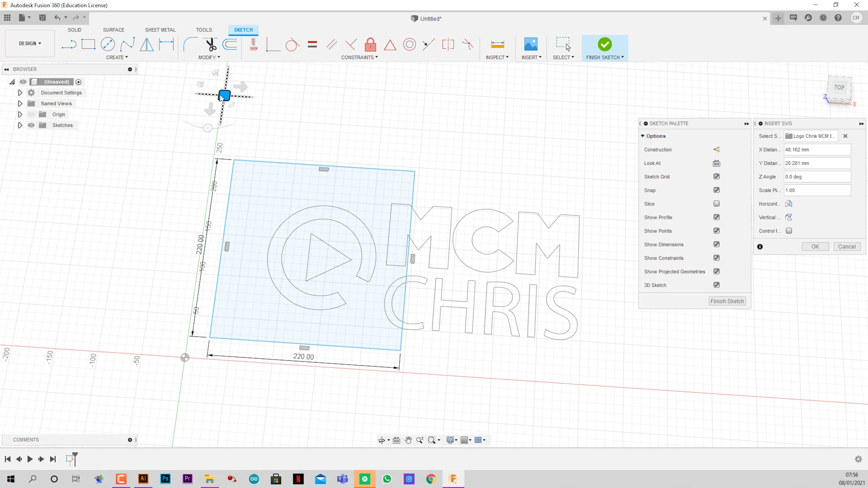Select the Circle sketch tool
Image resolution: width=868 pixels, height=488 pixels.
[108, 44]
